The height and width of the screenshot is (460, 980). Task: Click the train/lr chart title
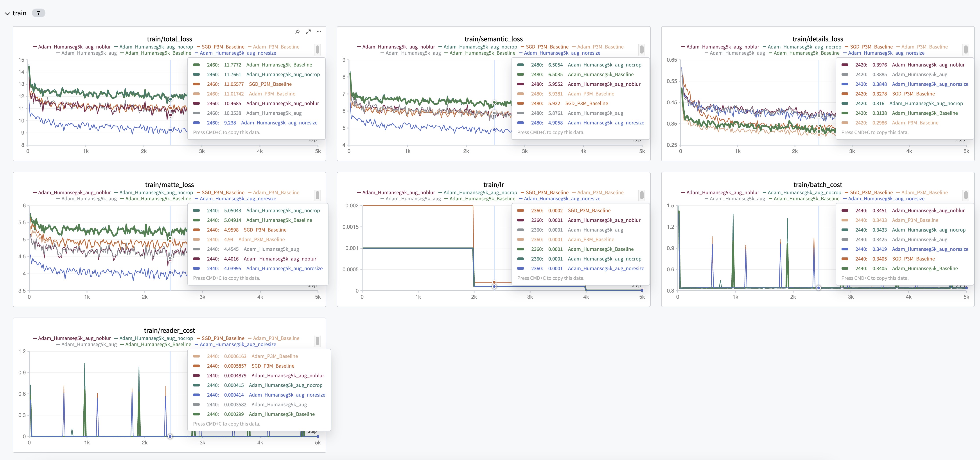click(494, 185)
